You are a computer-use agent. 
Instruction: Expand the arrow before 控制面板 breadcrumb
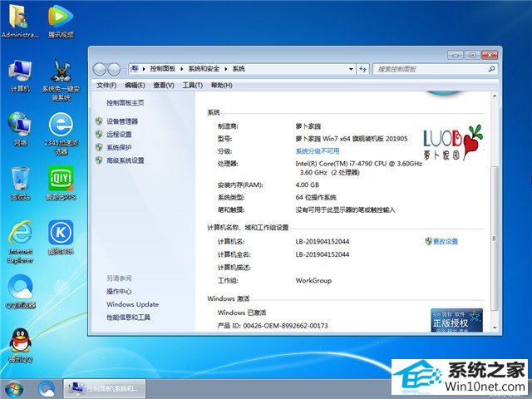click(x=144, y=69)
